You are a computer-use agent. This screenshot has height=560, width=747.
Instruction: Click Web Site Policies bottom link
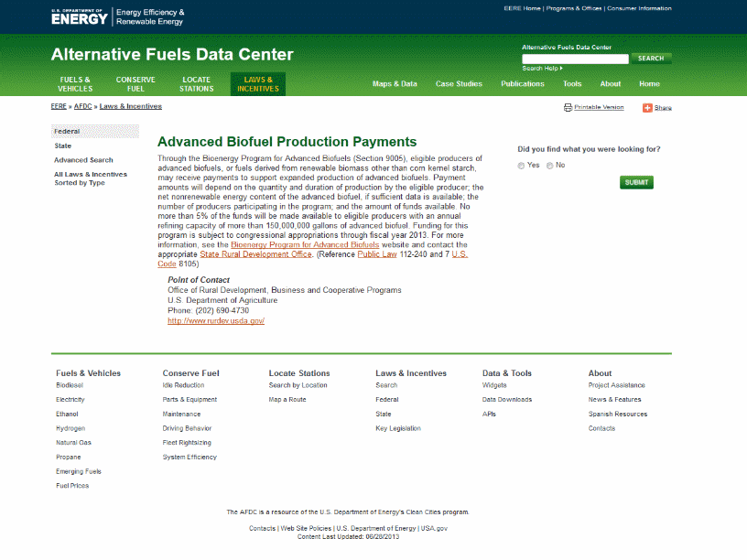tap(306, 529)
